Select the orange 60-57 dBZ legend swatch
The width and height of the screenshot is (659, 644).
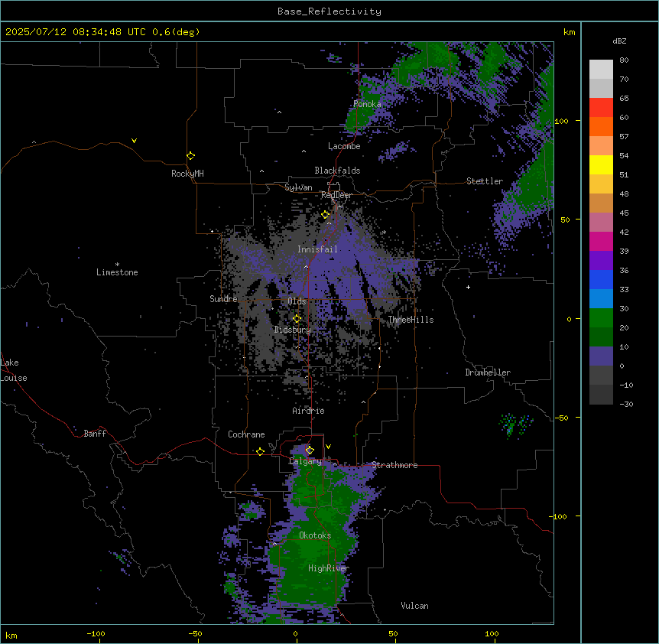[601, 126]
